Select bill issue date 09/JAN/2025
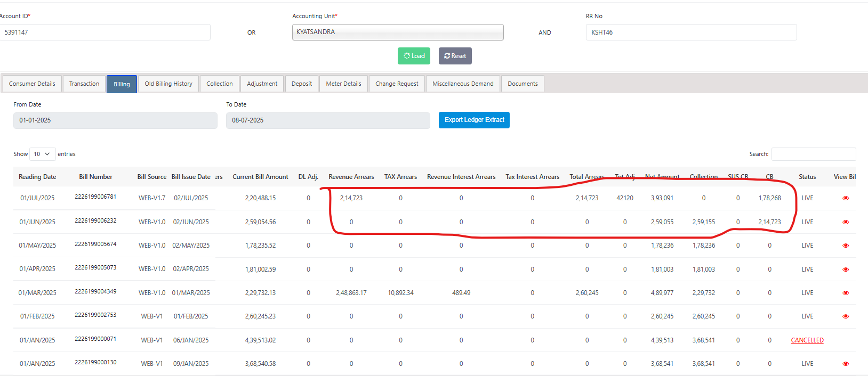868x376 pixels. [x=191, y=364]
